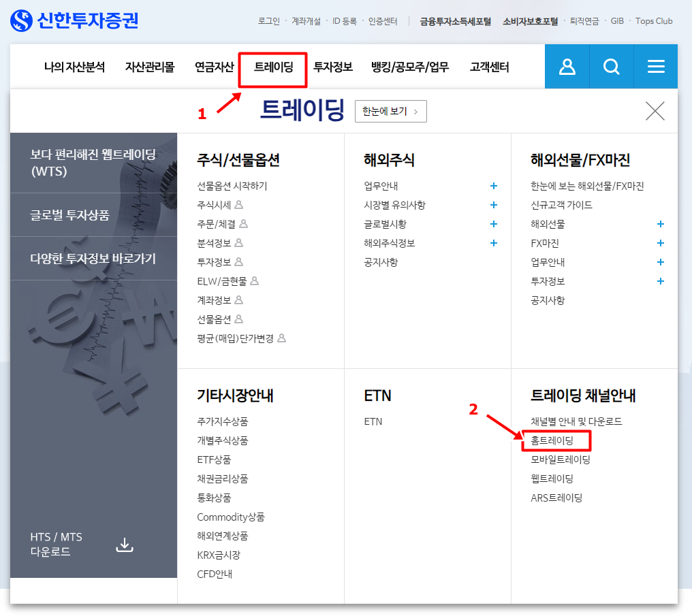Open 모바일트레이딩 link

561,459
